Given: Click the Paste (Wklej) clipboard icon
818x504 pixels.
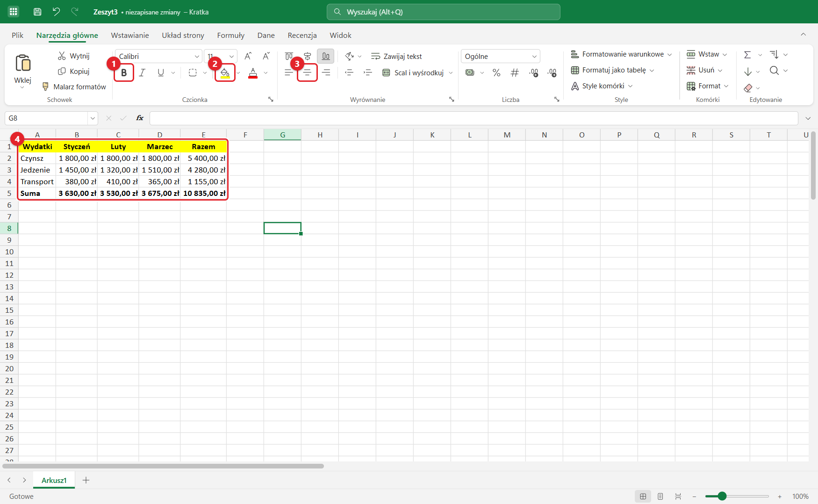Looking at the screenshot, I should (22, 63).
